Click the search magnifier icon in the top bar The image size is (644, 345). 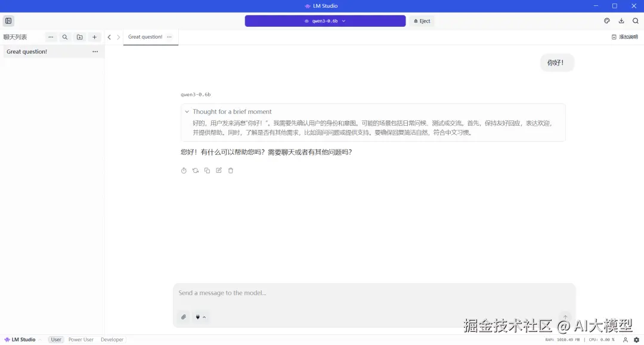pyautogui.click(x=636, y=21)
